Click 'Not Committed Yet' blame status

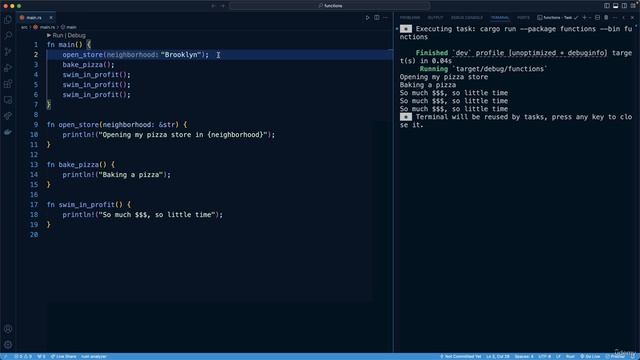click(x=460, y=356)
